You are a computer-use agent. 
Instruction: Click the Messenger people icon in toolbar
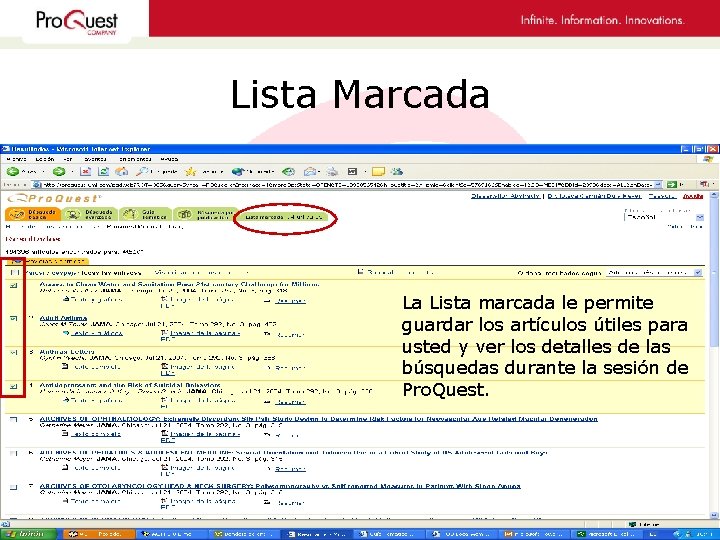397,172
